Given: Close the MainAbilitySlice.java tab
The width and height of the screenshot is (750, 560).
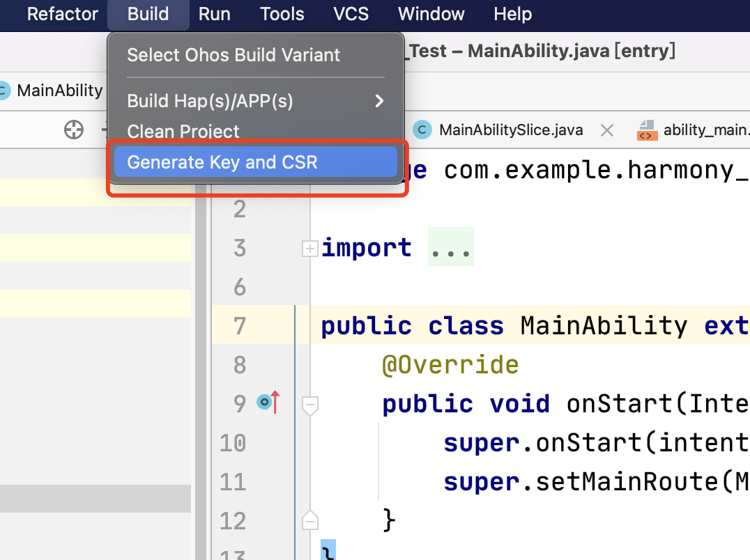Looking at the screenshot, I should click(x=606, y=130).
